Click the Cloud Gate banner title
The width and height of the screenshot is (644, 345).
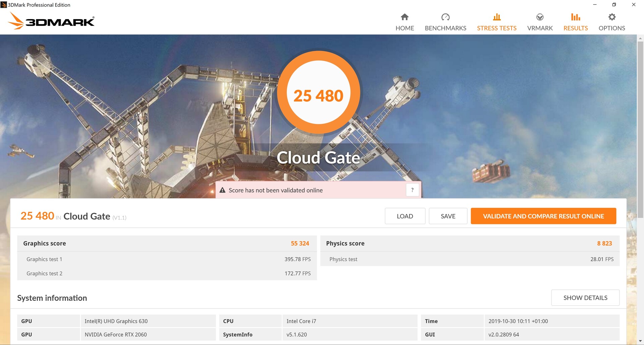(318, 157)
